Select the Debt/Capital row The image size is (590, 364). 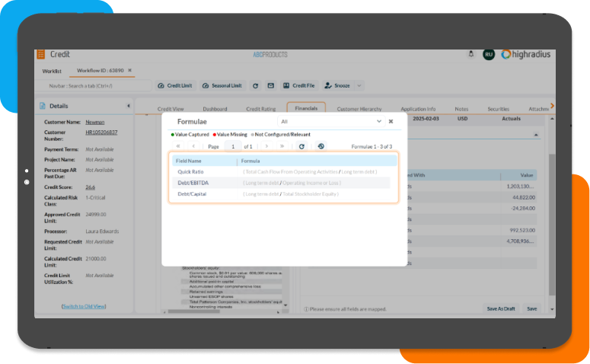tap(281, 194)
